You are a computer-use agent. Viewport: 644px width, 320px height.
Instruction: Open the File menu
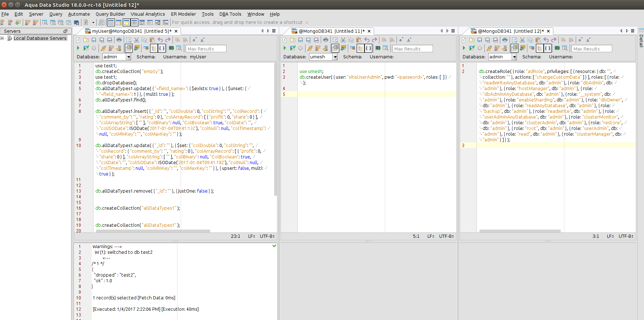[x=5, y=14]
